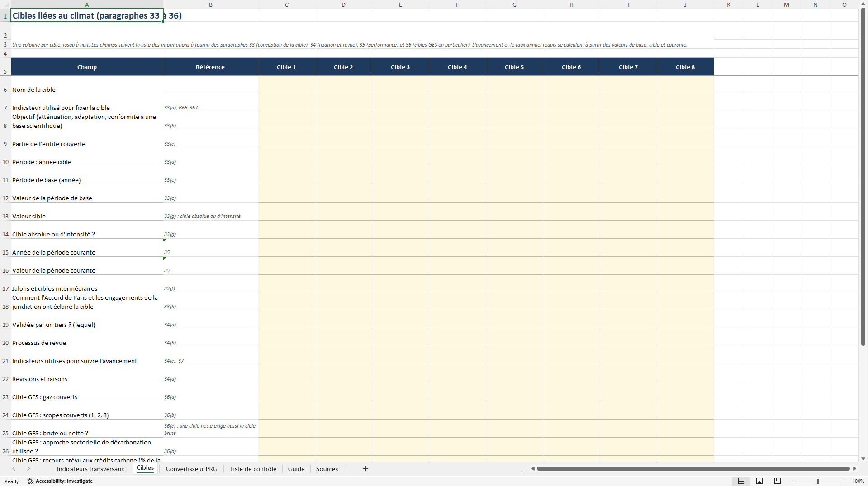Select cell 'Cible GES : gaz couverts'
The image size is (868, 486).
tap(87, 392)
